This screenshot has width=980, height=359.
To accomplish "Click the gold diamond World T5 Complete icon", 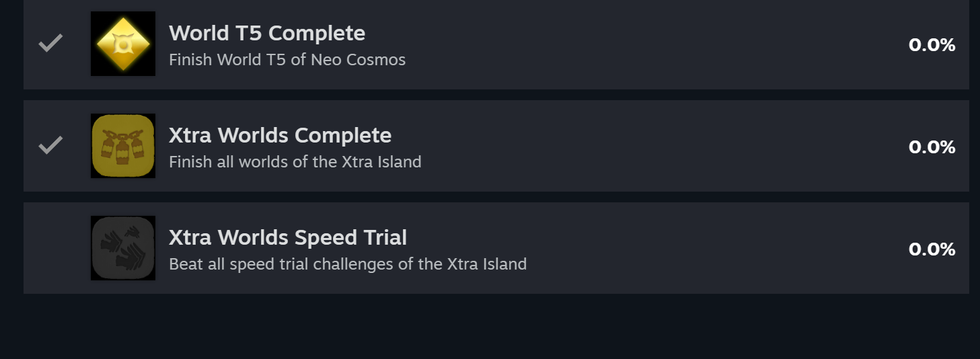I will coord(123,44).
